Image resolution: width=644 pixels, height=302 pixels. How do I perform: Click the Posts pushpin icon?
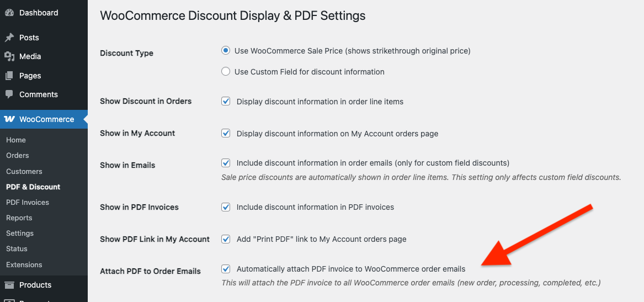point(9,38)
